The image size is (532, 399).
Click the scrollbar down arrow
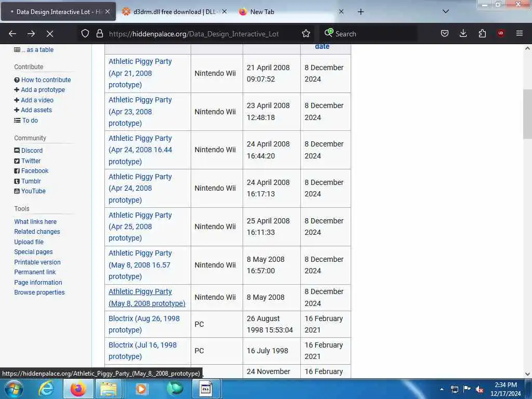[527, 374]
